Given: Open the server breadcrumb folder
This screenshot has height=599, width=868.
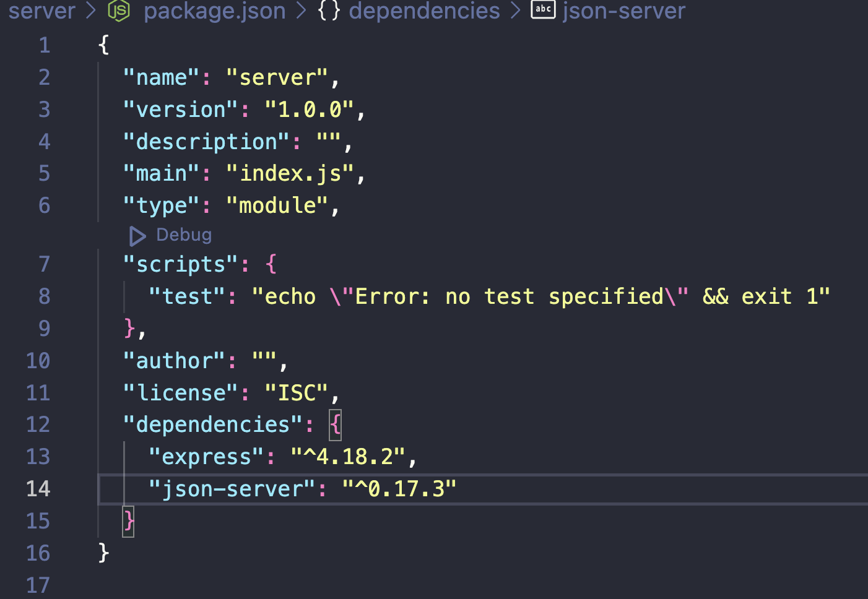Looking at the screenshot, I should tap(41, 11).
